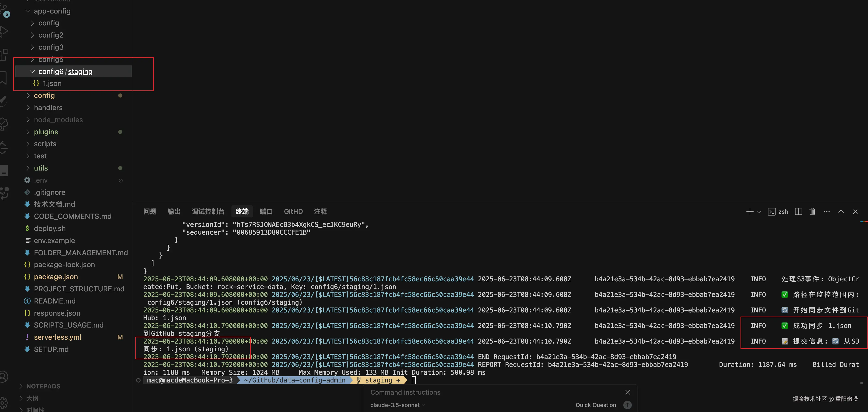
Task: Open the Extensions view icon
Action: click(x=4, y=54)
